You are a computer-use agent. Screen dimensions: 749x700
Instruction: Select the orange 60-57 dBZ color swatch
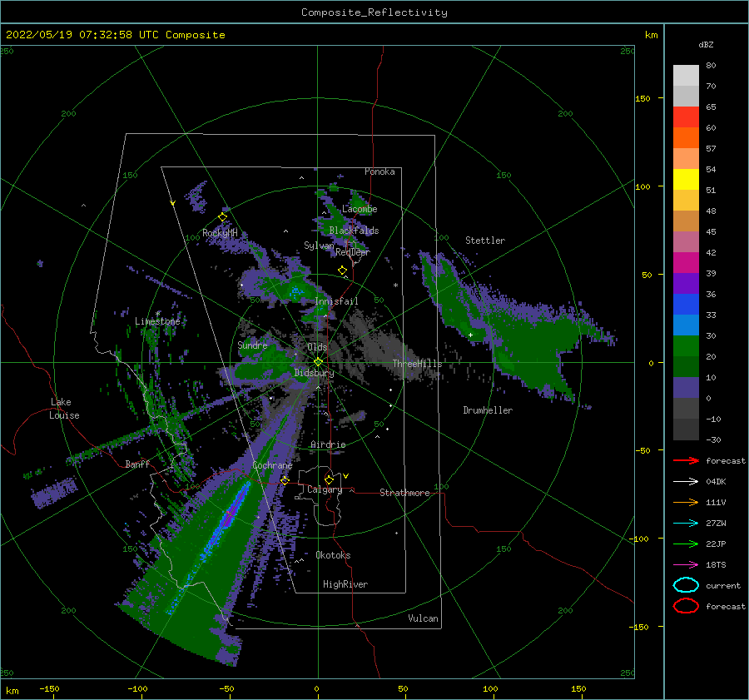click(686, 138)
